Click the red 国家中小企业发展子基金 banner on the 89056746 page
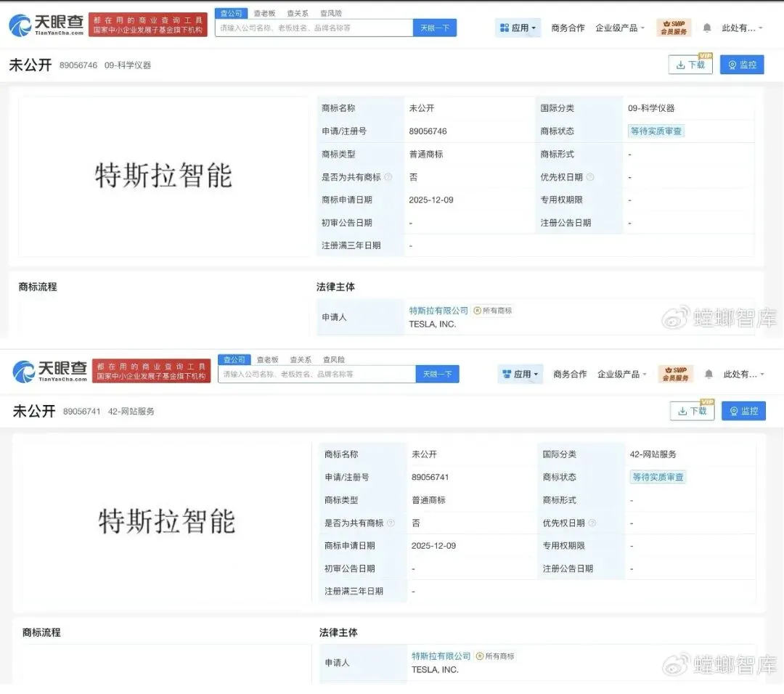The width and height of the screenshot is (784, 694). pos(148,25)
